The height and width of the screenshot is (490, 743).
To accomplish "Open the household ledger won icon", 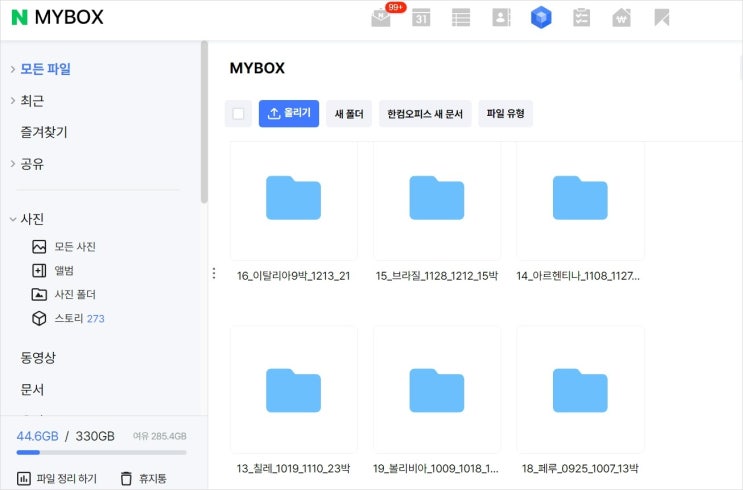I will 621,18.
